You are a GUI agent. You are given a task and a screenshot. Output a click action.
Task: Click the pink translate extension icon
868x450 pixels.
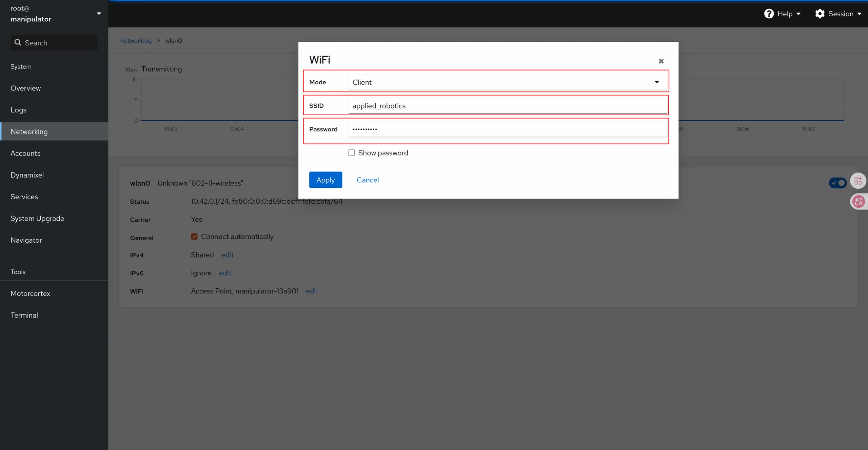(x=859, y=202)
